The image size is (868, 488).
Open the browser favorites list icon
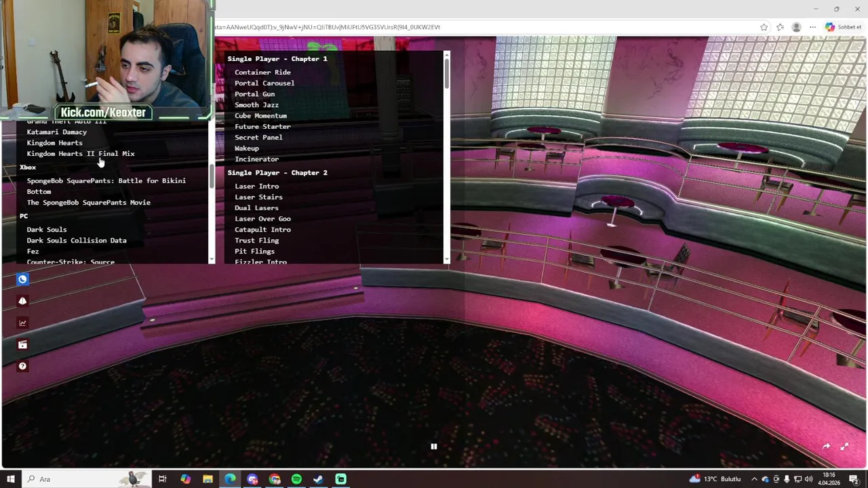point(781,27)
